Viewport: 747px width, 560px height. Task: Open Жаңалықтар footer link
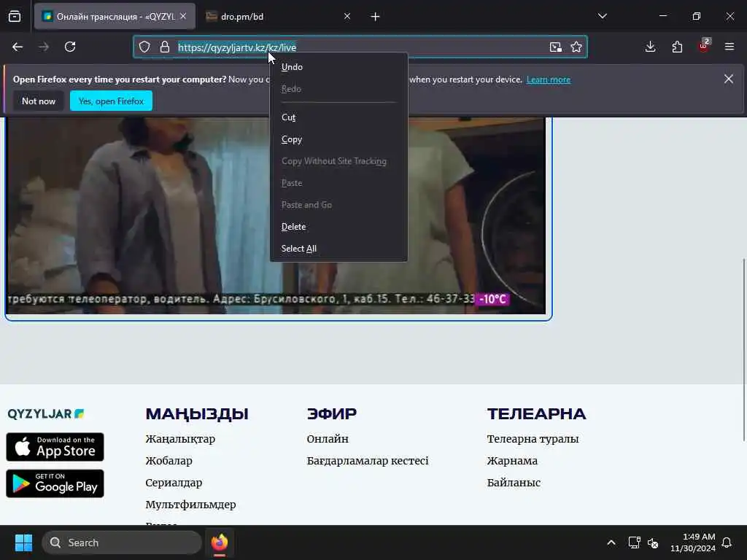click(x=180, y=438)
